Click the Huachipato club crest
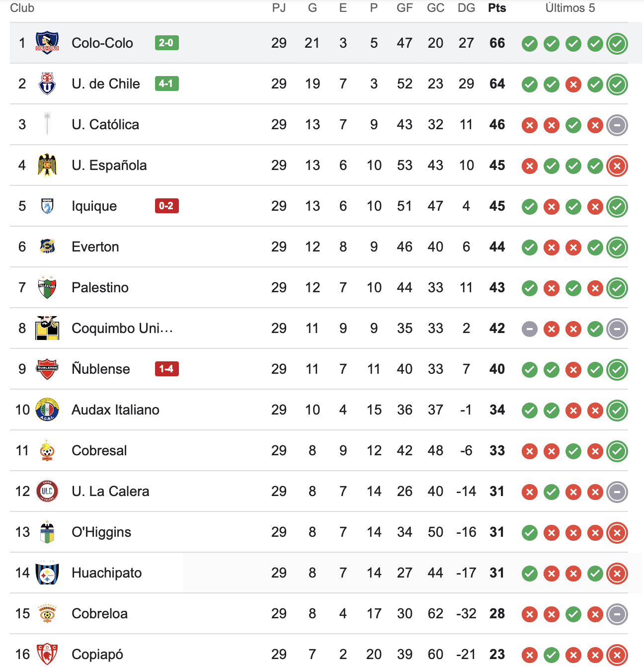Viewport: 644px width, 667px height. 47,573
